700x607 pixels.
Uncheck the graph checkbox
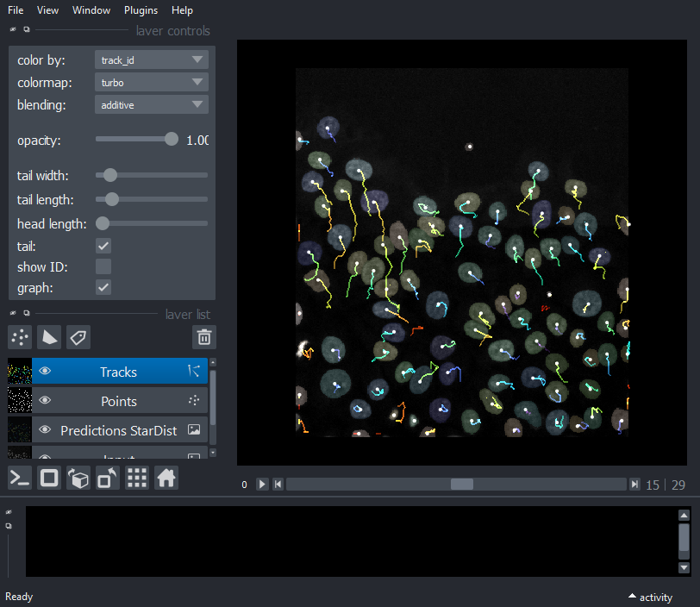103,287
